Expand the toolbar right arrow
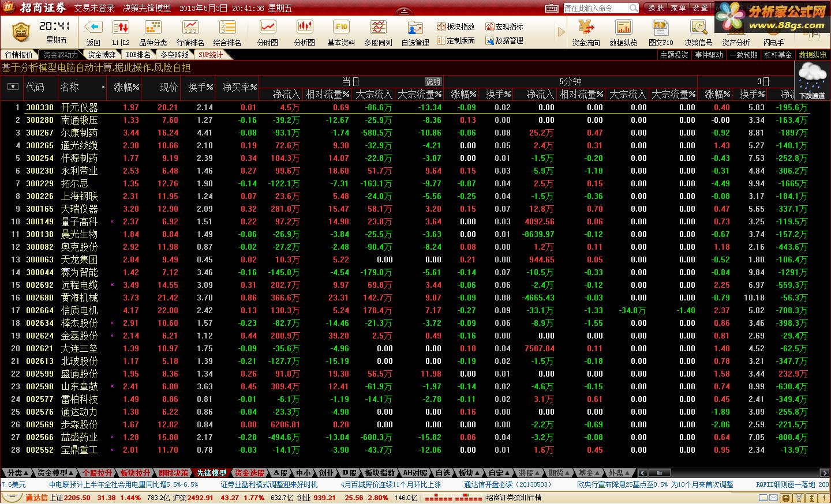Image resolution: width=831 pixels, height=504 pixels. [x=560, y=33]
